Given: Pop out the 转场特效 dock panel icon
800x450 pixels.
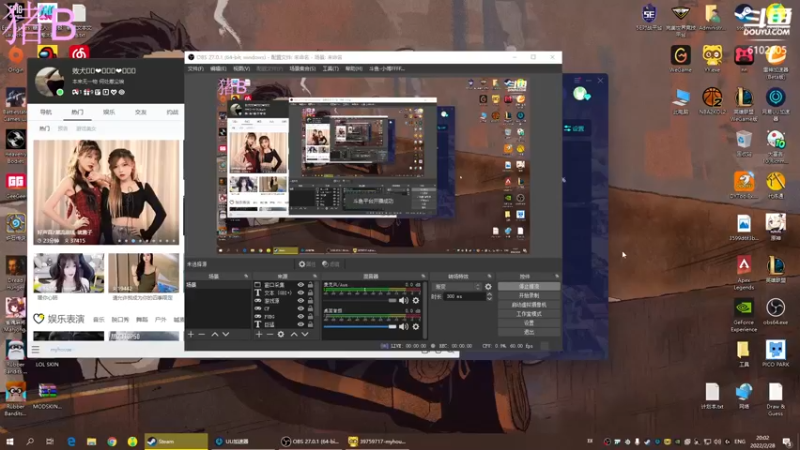Looking at the screenshot, I should click(x=489, y=276).
